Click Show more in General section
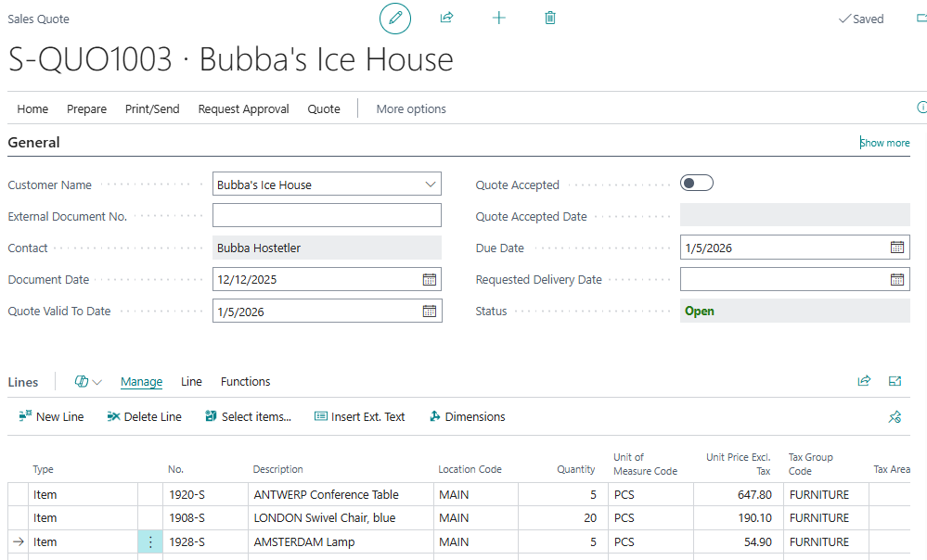The width and height of the screenshot is (927, 560). click(x=885, y=143)
